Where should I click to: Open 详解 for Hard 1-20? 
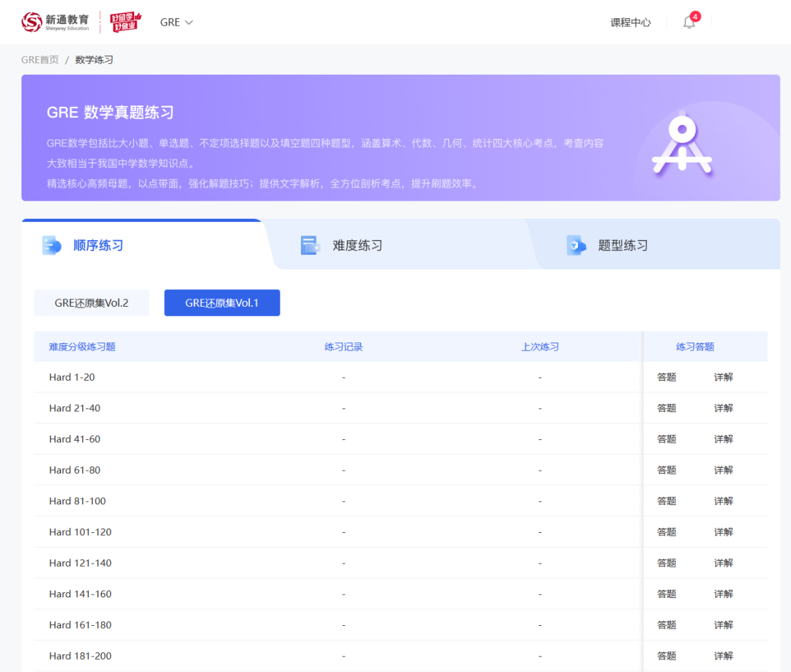coord(724,377)
